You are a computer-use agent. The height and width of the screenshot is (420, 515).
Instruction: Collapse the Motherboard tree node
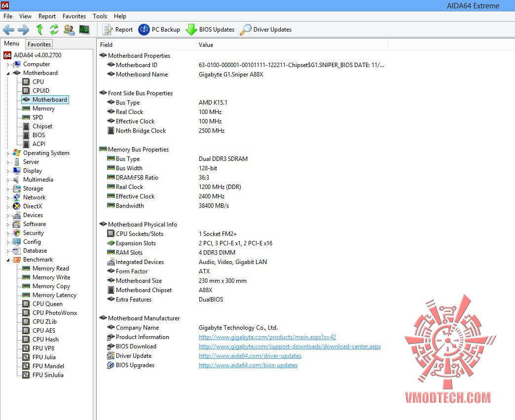[x=8, y=73]
